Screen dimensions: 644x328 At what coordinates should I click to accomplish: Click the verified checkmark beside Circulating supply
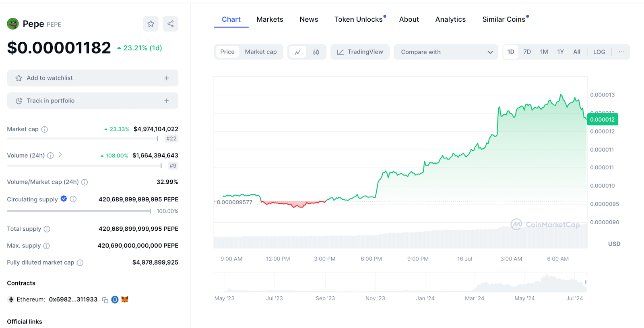(64, 199)
